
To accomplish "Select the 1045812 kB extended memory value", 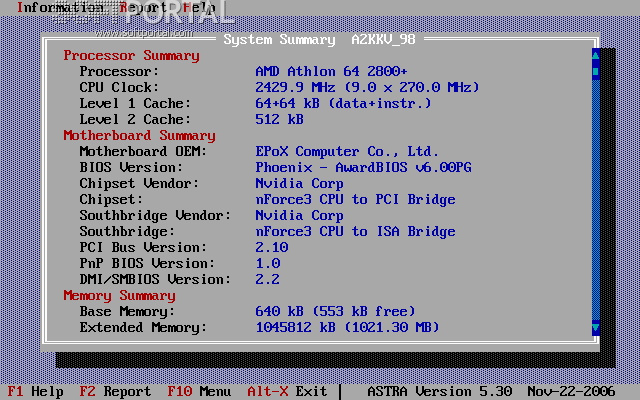I will 347,327.
